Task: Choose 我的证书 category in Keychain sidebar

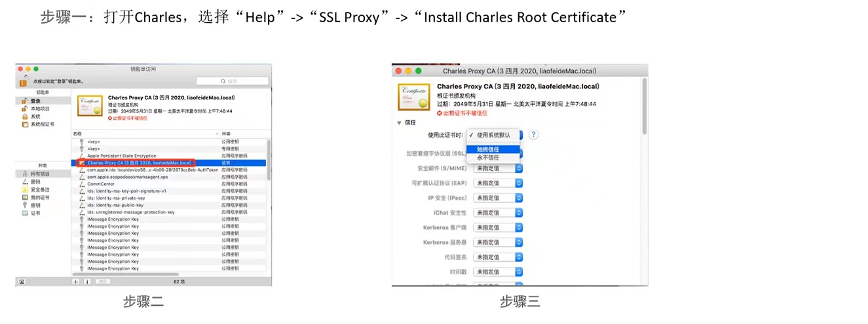Action: pyautogui.click(x=43, y=197)
